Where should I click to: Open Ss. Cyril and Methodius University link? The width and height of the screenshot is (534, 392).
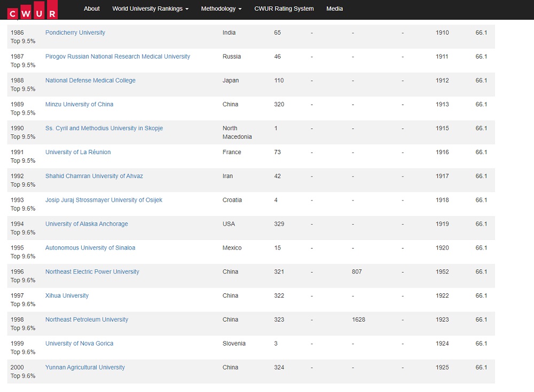(x=104, y=129)
